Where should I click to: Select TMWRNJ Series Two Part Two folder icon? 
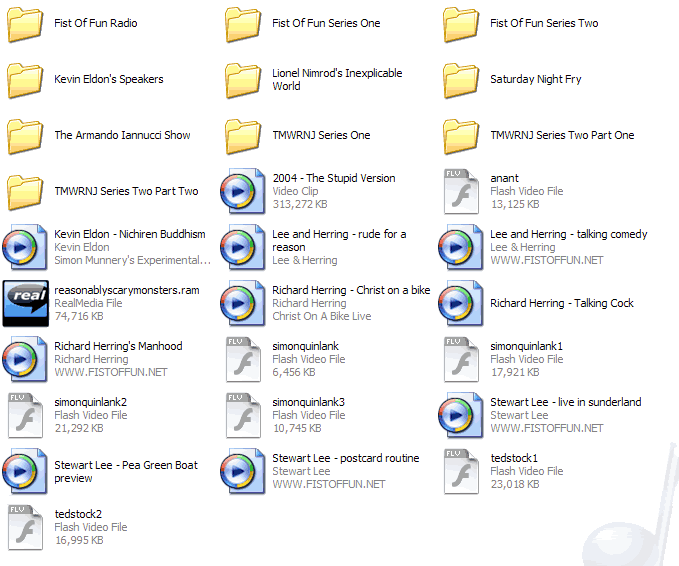(x=25, y=192)
